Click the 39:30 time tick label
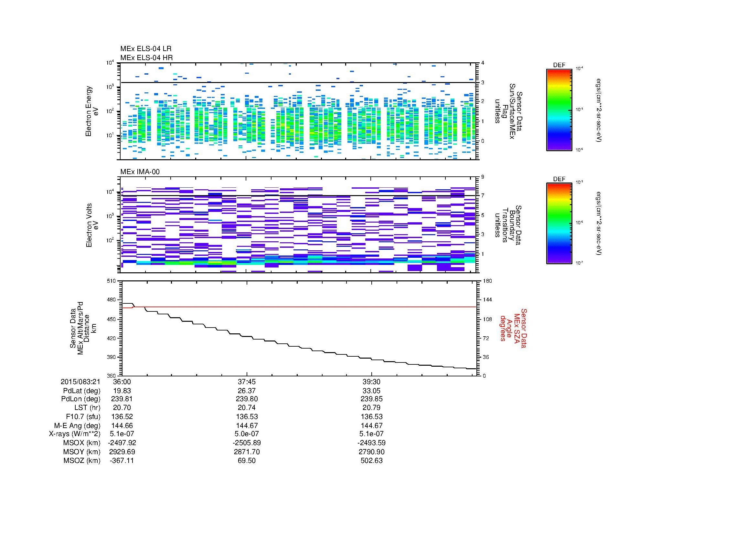The image size is (756, 534). [x=371, y=382]
